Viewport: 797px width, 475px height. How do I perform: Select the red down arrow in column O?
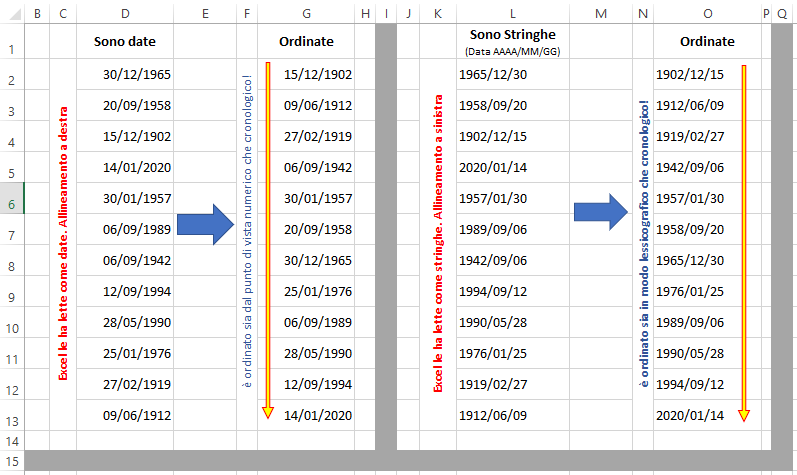point(743,242)
